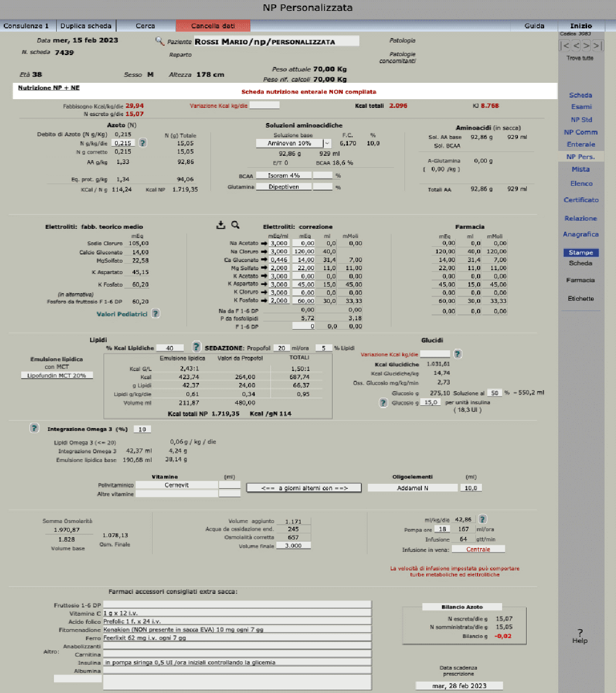Click the arrow next to K Aspartato

[x=264, y=284]
